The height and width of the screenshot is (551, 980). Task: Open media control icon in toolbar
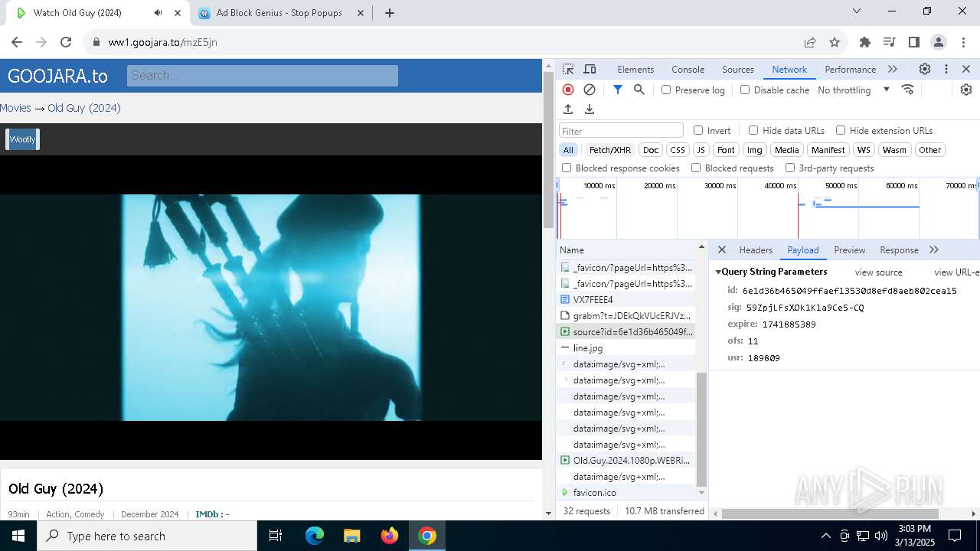click(889, 42)
